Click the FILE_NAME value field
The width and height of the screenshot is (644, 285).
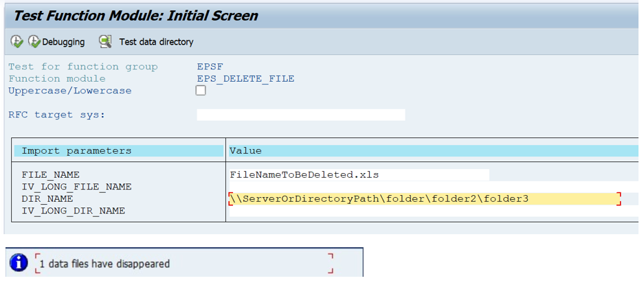pos(359,175)
